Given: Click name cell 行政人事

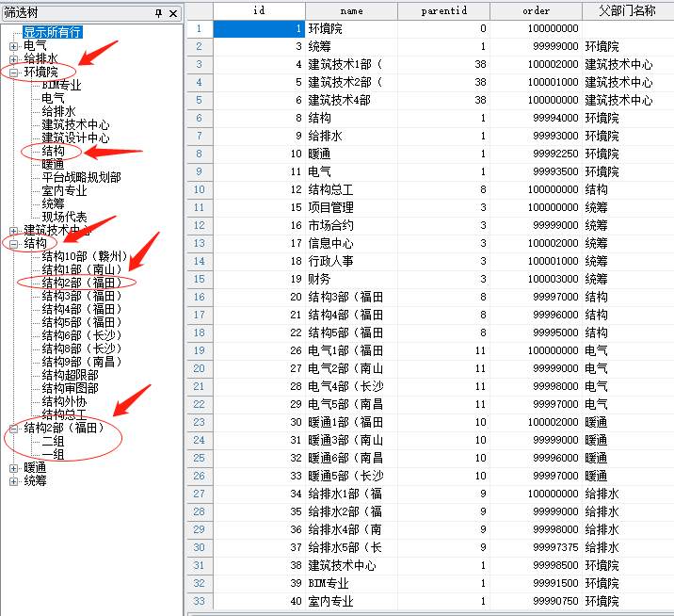Looking at the screenshot, I should [x=352, y=261].
